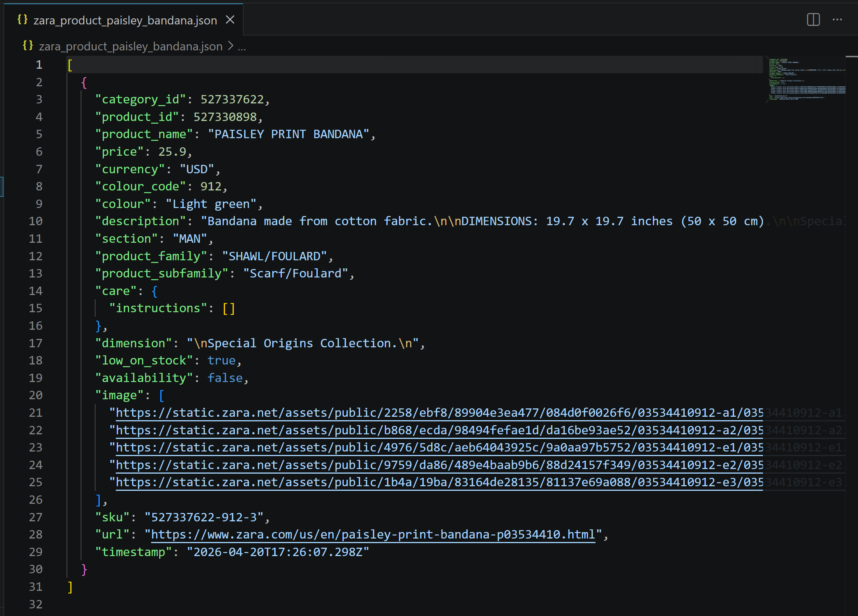This screenshot has width=858, height=616.
Task: Click the opening curly brace on line 2
Action: coord(84,82)
